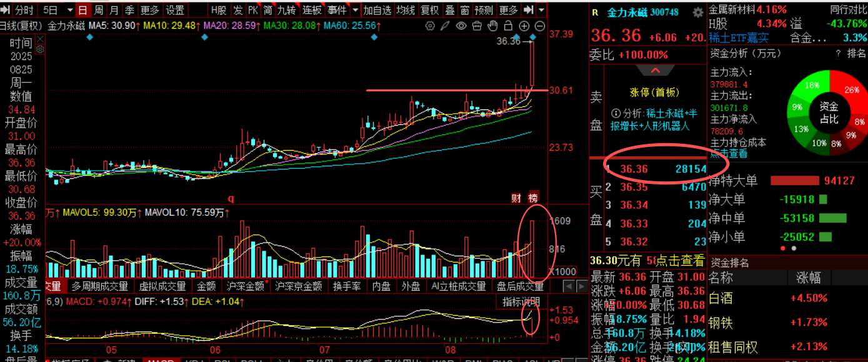Viewport: 868px width, 362px height.
Task: Select the 周 weekly period
Action: pyautogui.click(x=98, y=10)
